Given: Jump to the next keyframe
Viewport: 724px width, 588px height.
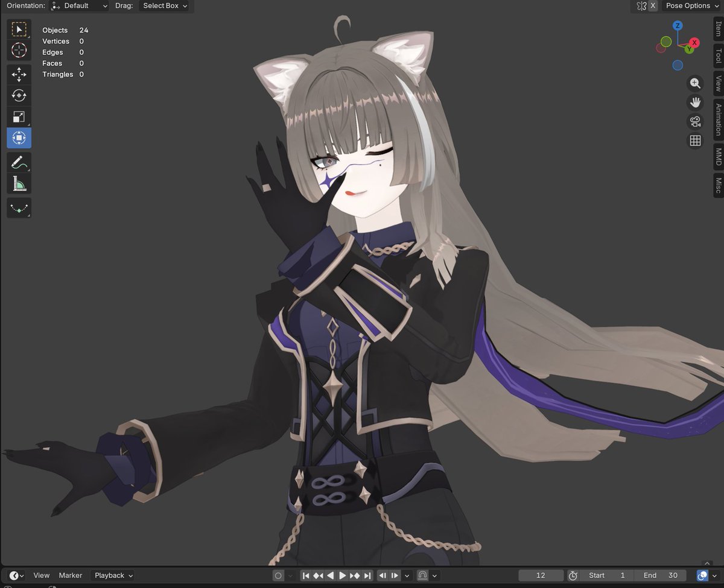Looking at the screenshot, I should (355, 575).
